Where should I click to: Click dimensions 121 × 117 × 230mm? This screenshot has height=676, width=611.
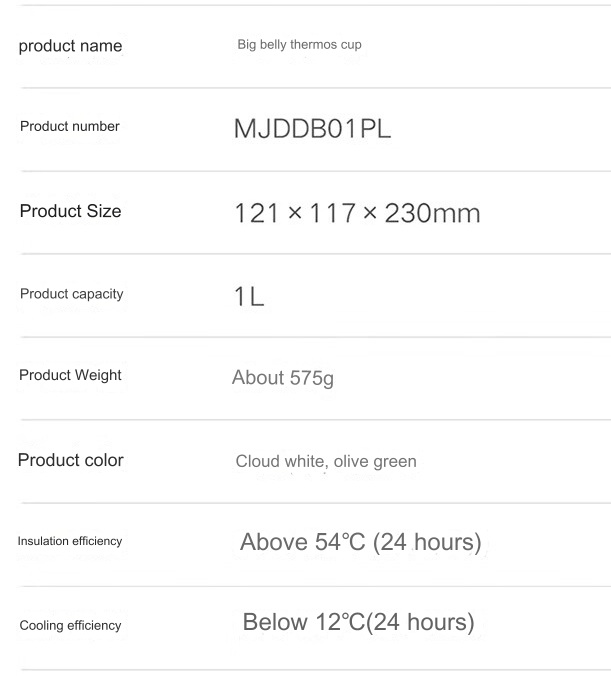pyautogui.click(x=359, y=211)
